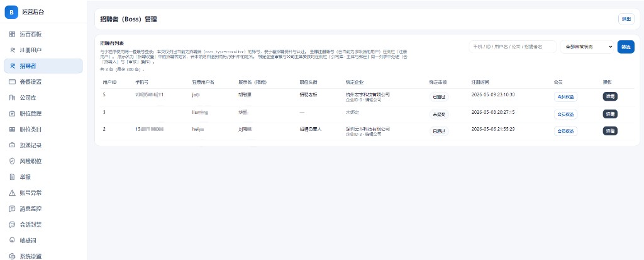Click the 职位头衔 column header
The width and height of the screenshot is (644, 260).
tap(308, 82)
